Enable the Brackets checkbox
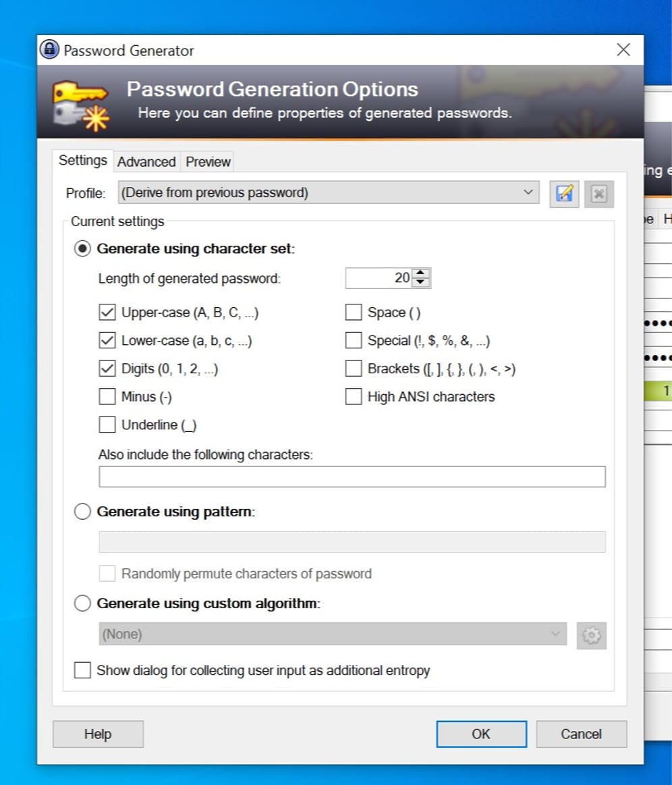This screenshot has width=672, height=785. 354,369
